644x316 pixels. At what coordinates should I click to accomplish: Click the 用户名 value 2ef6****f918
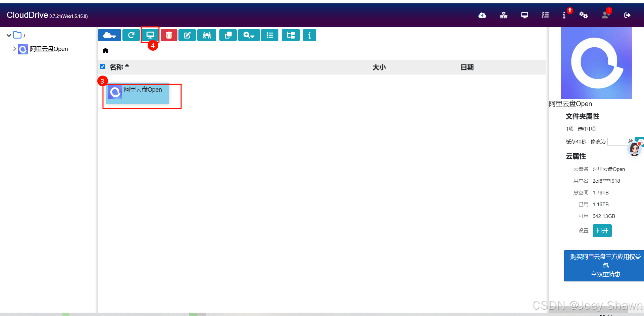(x=606, y=181)
